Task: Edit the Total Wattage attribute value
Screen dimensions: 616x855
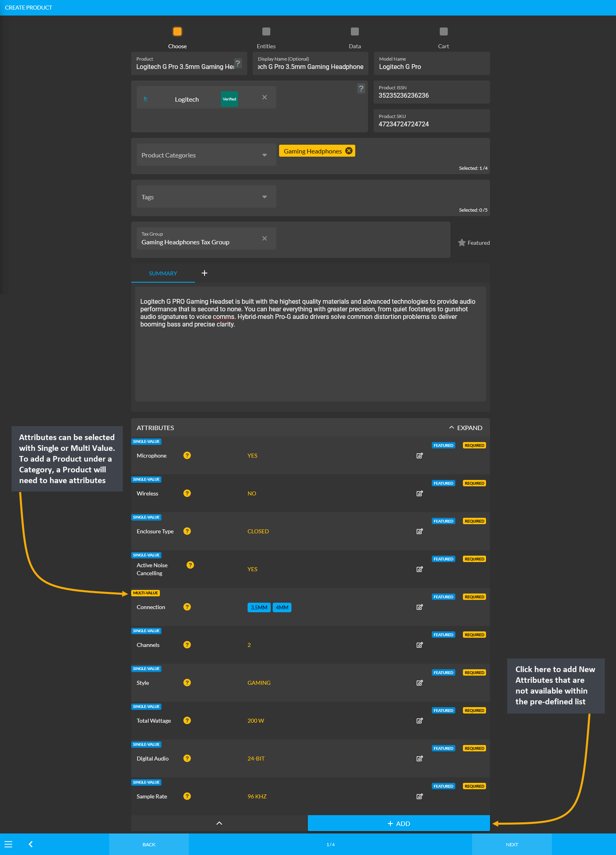Action: point(419,721)
